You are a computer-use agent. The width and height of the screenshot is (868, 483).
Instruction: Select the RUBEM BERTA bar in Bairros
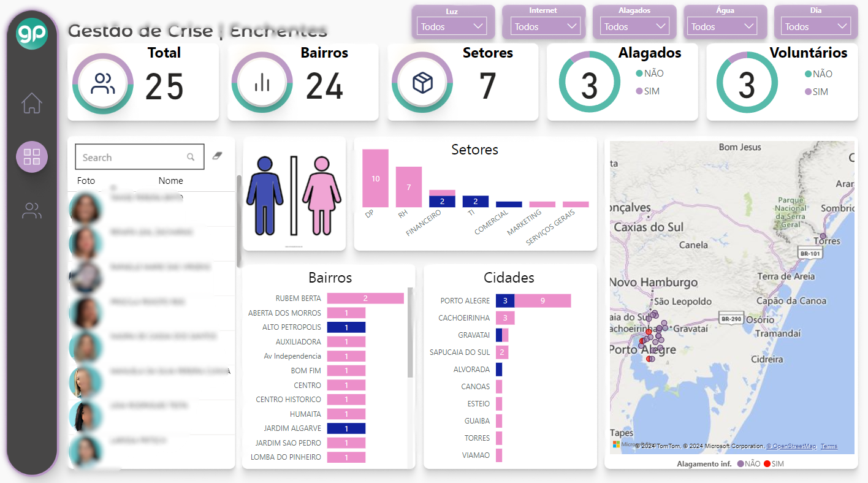pyautogui.click(x=365, y=299)
